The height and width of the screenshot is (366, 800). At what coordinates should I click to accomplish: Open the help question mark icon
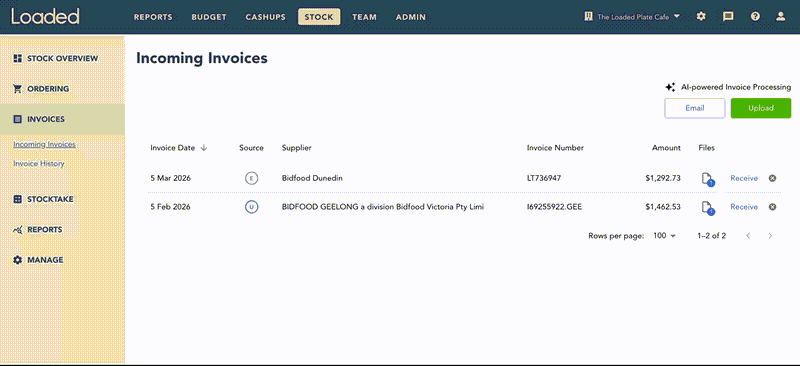(755, 16)
